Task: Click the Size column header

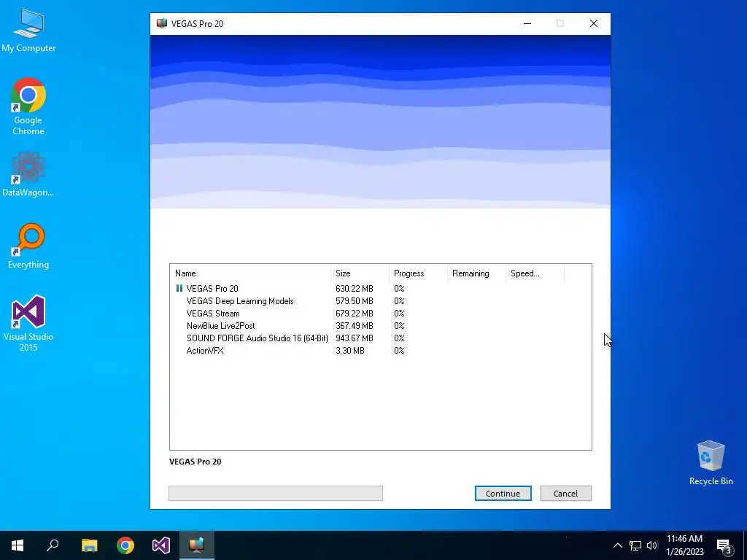Action: click(x=360, y=273)
